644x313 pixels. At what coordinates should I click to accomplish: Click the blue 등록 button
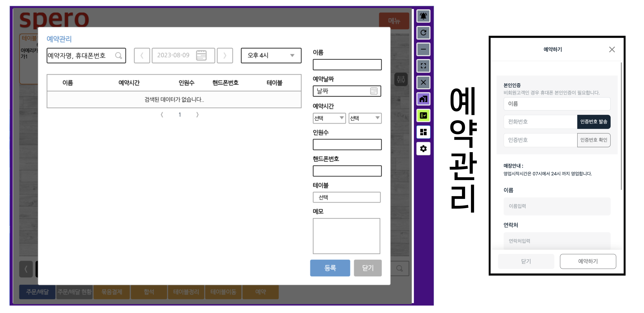click(x=330, y=268)
